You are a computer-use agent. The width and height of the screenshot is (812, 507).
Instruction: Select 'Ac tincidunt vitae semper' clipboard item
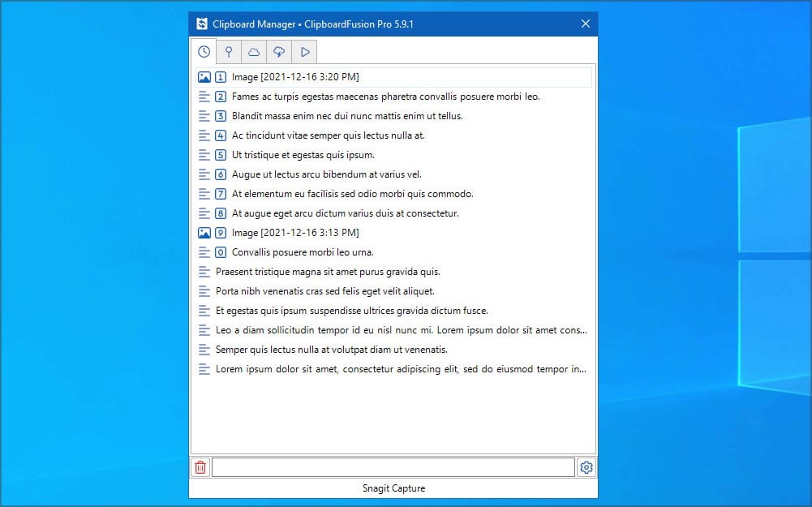tap(328, 135)
